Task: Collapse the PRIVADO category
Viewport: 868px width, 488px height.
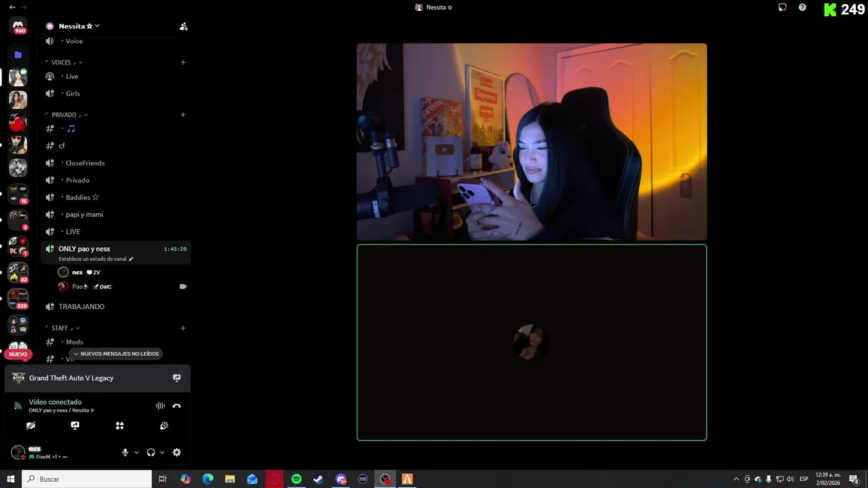Action: (66, 115)
